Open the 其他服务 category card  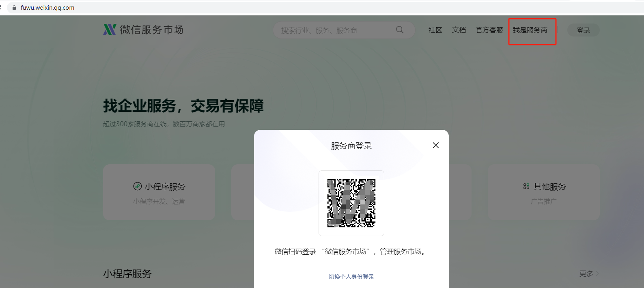point(544,192)
